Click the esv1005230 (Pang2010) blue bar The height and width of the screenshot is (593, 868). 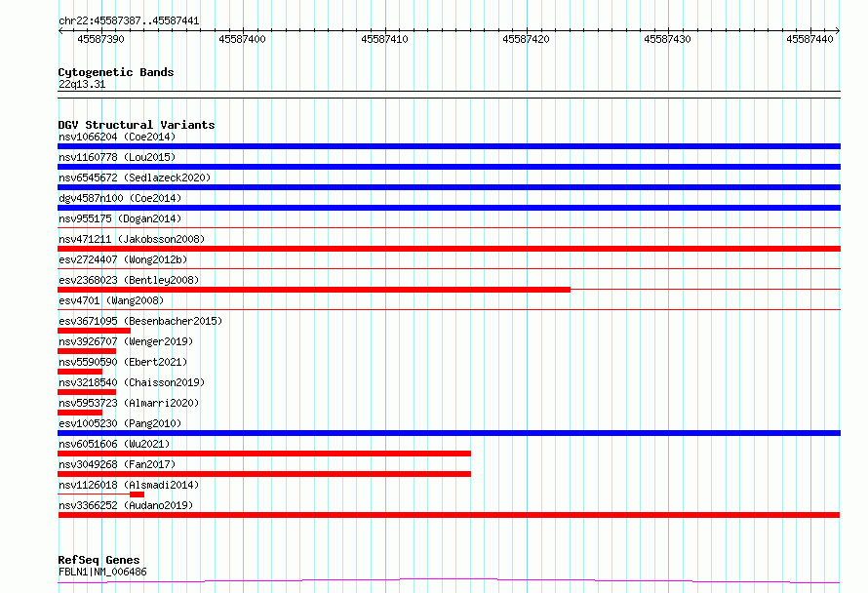(449, 433)
